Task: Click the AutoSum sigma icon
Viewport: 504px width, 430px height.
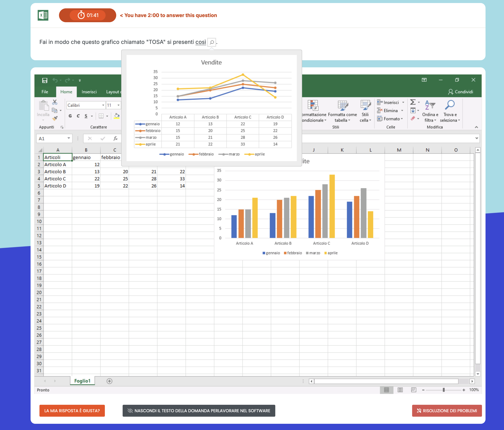Action: coord(413,102)
